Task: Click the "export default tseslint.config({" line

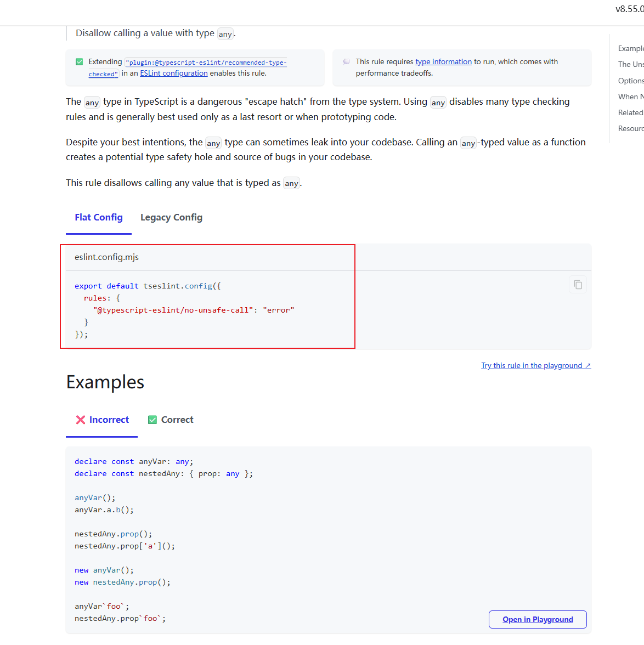Action: 148,286
